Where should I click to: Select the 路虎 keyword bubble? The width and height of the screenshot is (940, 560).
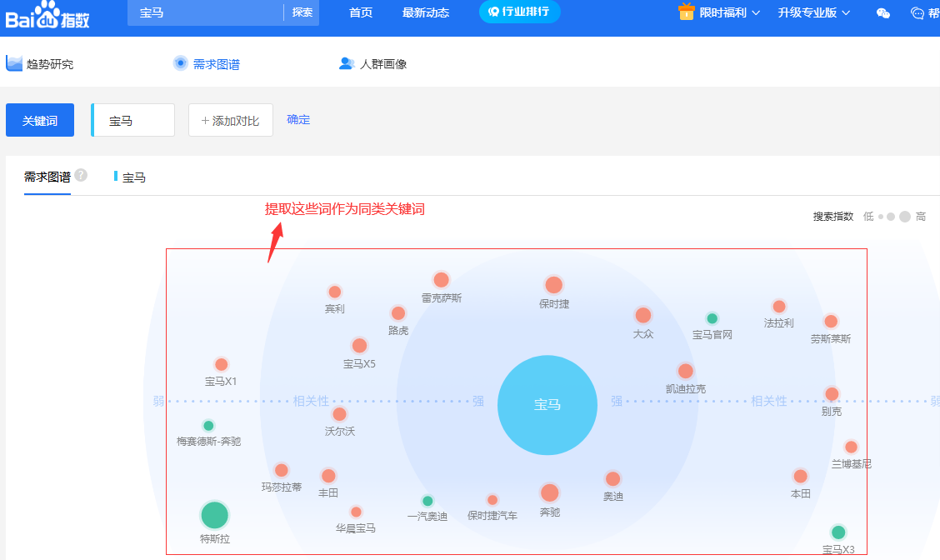coord(398,313)
